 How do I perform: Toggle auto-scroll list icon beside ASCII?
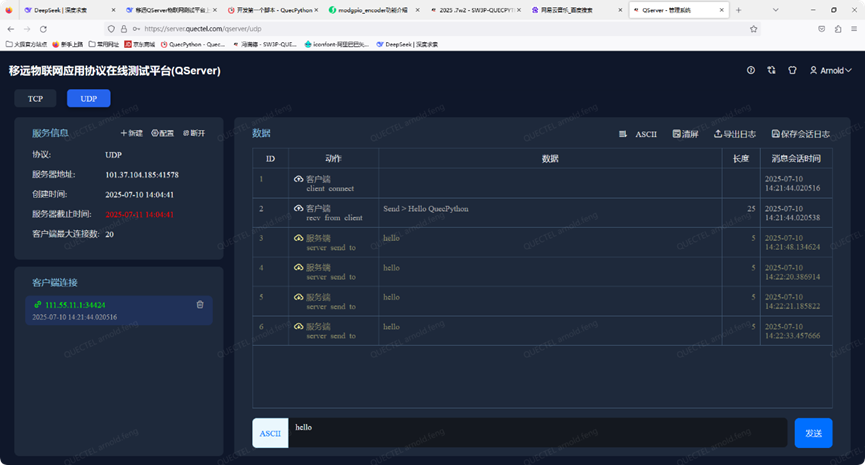(623, 134)
